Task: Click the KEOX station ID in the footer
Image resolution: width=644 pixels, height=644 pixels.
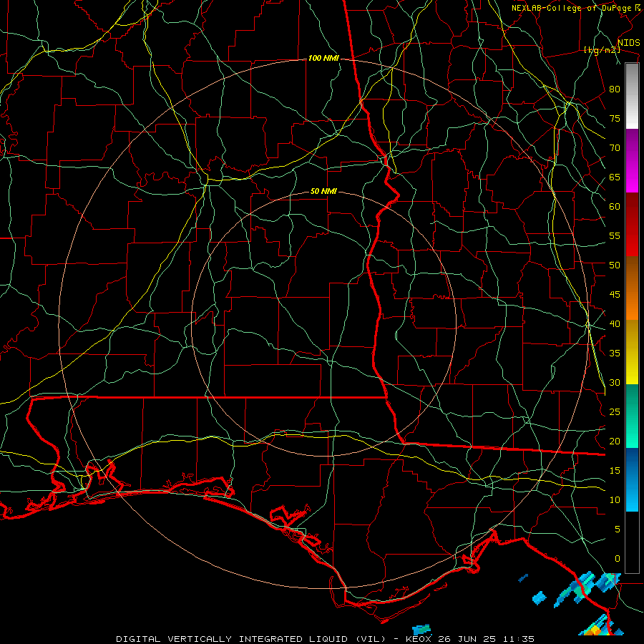Action: point(419,639)
